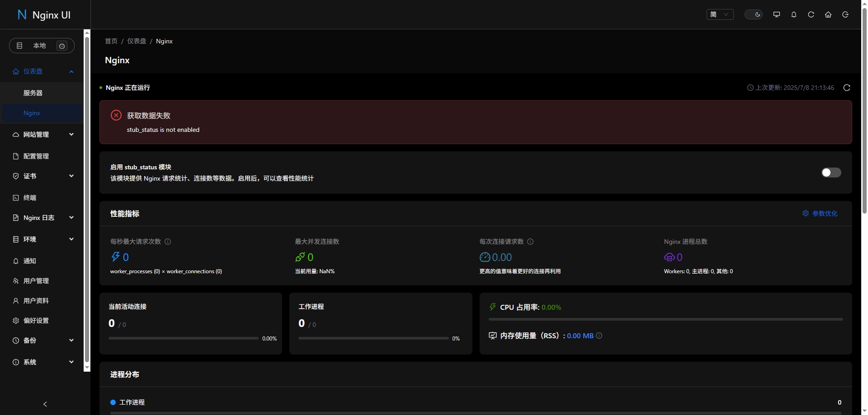Go to 首页 breadcrumb
This screenshot has height=415, width=868.
click(111, 41)
